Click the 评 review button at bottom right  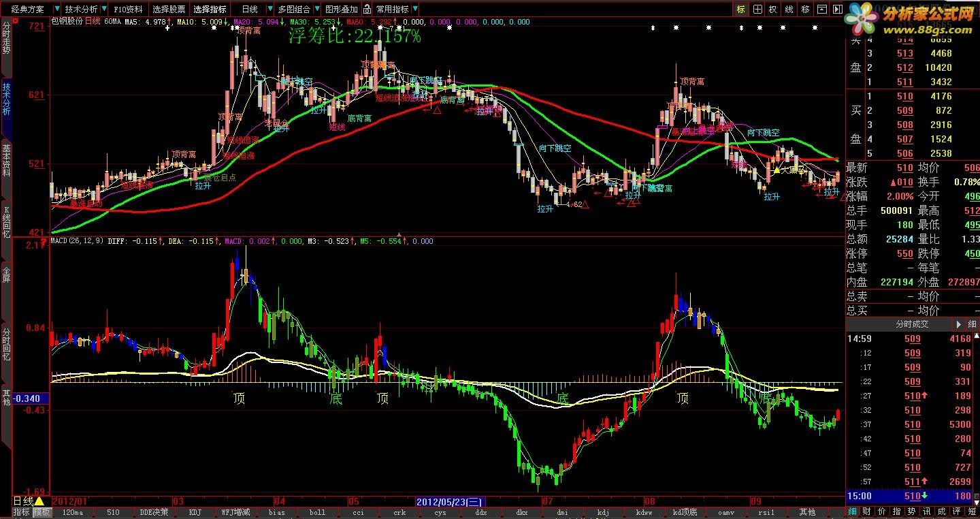[x=957, y=512]
